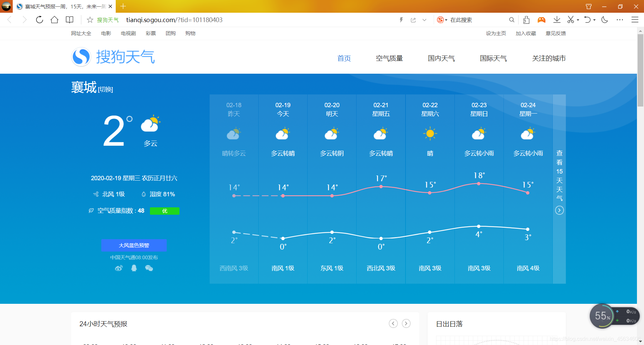Expand the screenshot tool dropdown arrow
Screen dimensions: 644x345
pos(578,20)
